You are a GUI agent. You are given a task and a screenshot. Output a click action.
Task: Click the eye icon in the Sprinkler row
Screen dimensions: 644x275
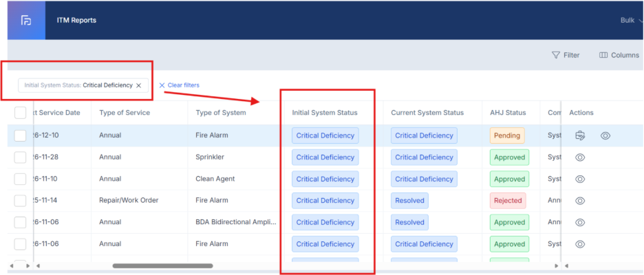click(580, 157)
